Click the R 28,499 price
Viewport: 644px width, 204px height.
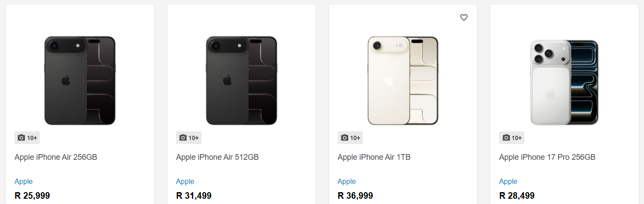coord(517,196)
